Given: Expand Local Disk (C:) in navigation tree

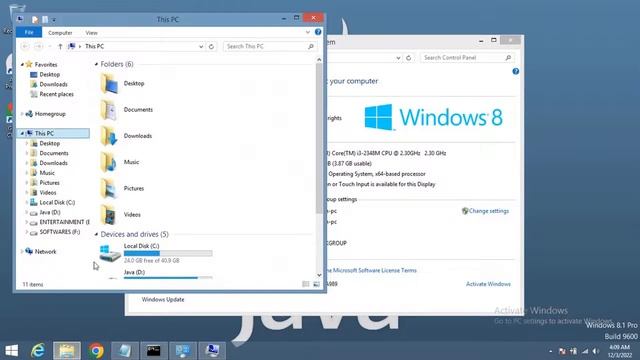Looking at the screenshot, I should (27, 202).
